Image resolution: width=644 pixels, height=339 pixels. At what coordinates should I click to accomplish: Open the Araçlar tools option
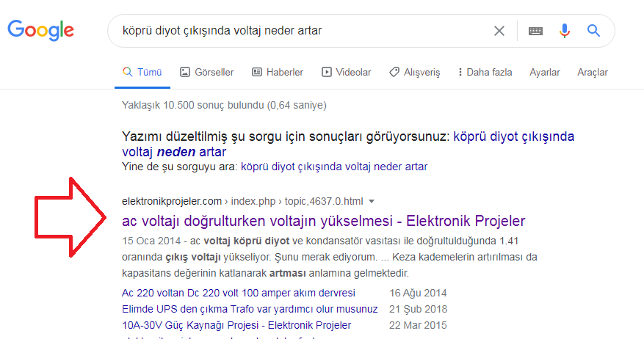pyautogui.click(x=593, y=72)
